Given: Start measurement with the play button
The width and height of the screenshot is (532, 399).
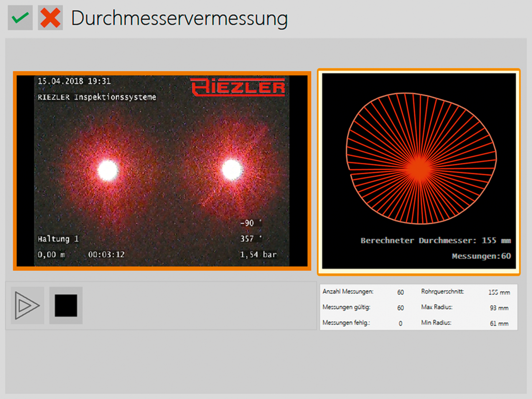Looking at the screenshot, I should coord(27,306).
